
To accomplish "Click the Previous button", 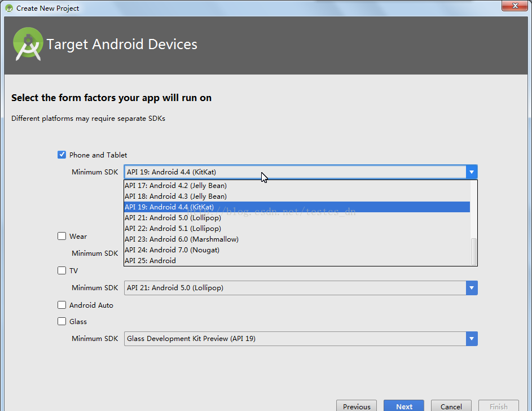I will coord(356,406).
